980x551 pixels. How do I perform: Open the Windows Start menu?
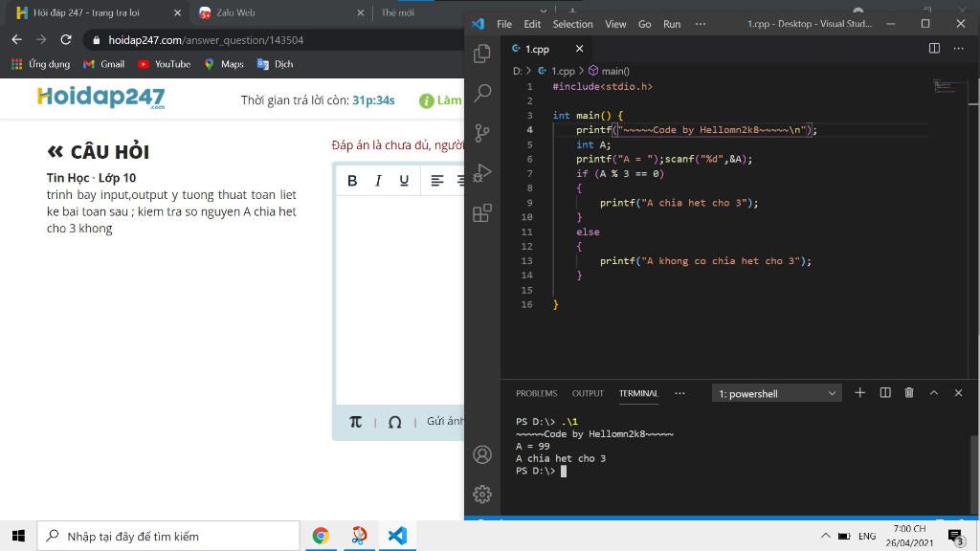[18, 536]
